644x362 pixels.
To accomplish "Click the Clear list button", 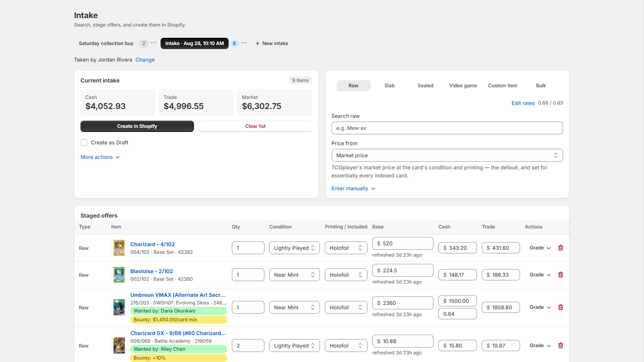I will tap(256, 126).
